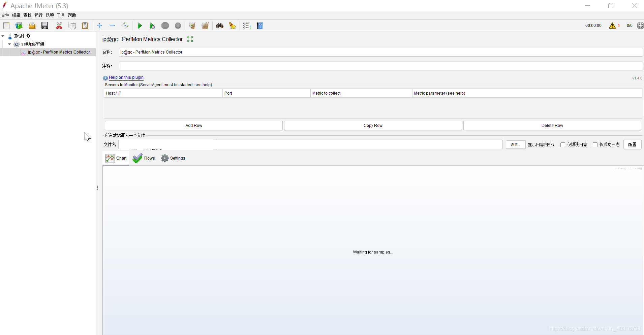Click the 浏览 browse button
Image resolution: width=644 pixels, height=335 pixels.
tap(516, 145)
